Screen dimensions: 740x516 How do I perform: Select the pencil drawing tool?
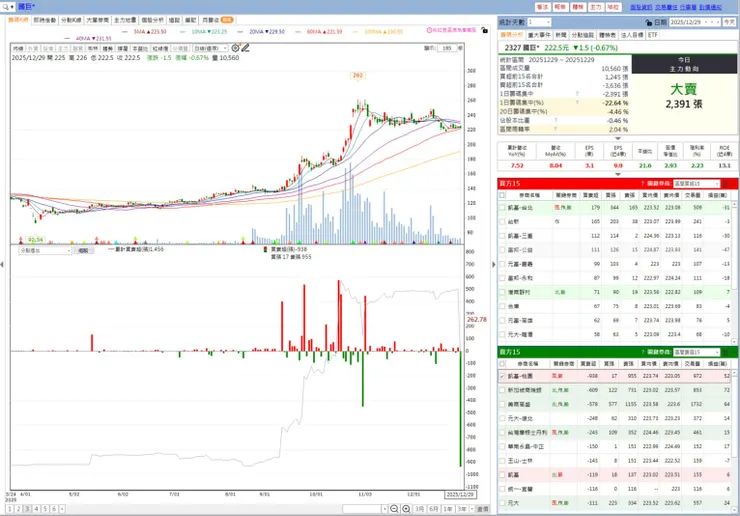[x=245, y=48]
